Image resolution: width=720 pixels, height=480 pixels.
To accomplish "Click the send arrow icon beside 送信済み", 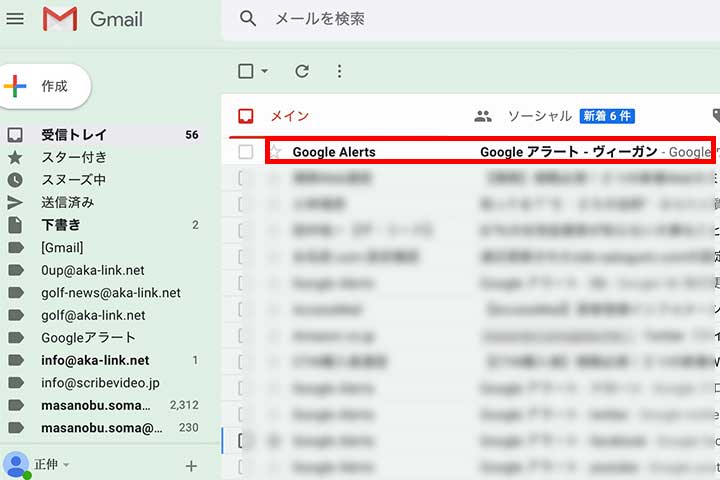I will pos(15,202).
